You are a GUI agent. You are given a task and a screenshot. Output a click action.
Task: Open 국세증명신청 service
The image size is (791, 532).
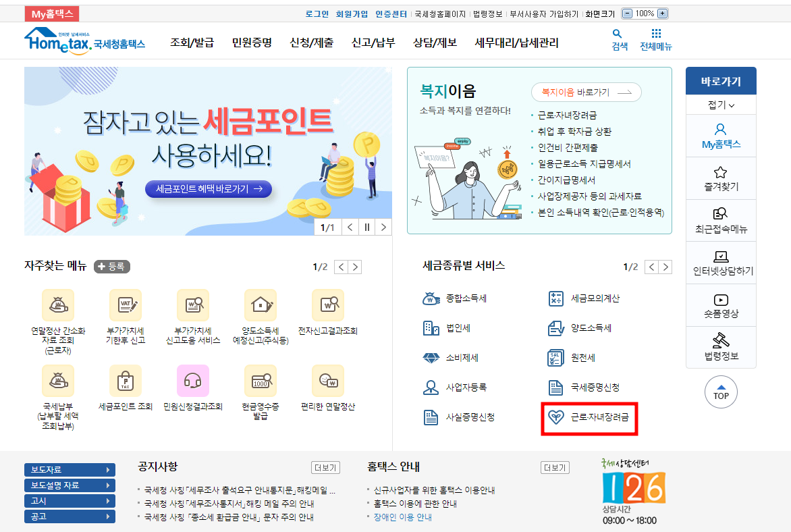click(584, 388)
